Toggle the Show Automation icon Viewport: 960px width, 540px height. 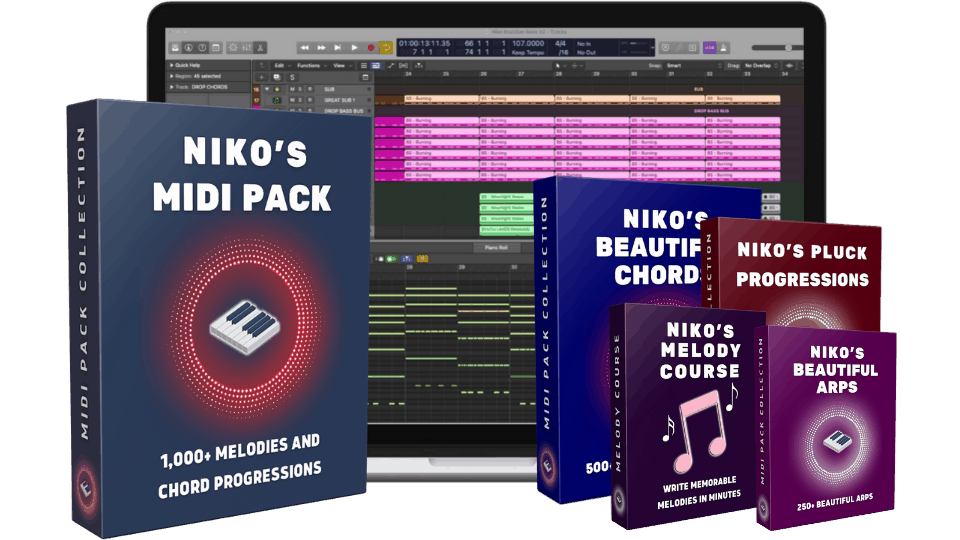pos(391,66)
